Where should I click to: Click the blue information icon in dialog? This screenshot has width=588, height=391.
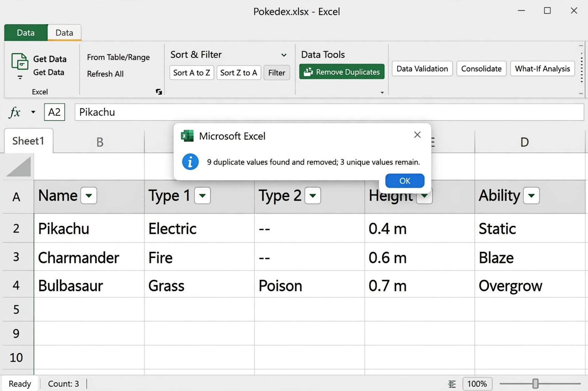[190, 162]
